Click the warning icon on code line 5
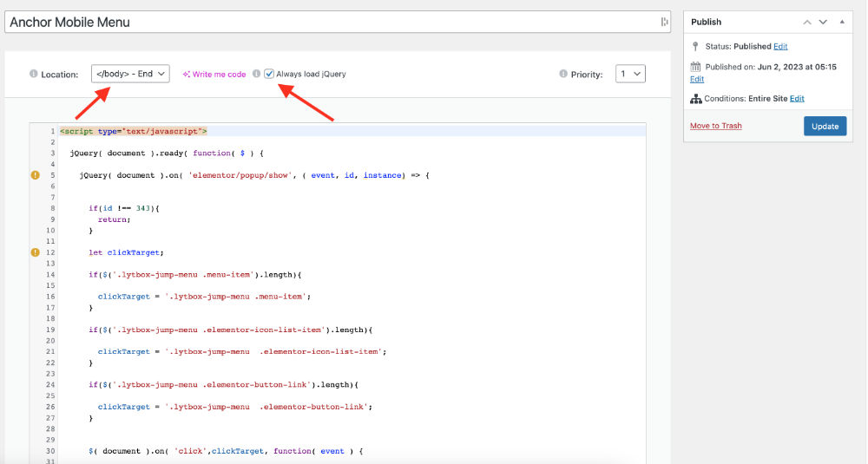Viewport: 868px width, 464px height. tap(36, 175)
